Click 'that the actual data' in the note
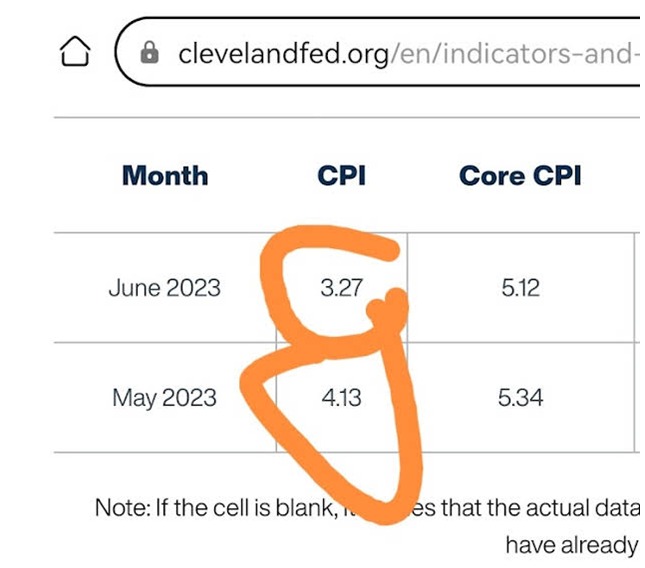This screenshot has width=645, height=568. coord(541,508)
